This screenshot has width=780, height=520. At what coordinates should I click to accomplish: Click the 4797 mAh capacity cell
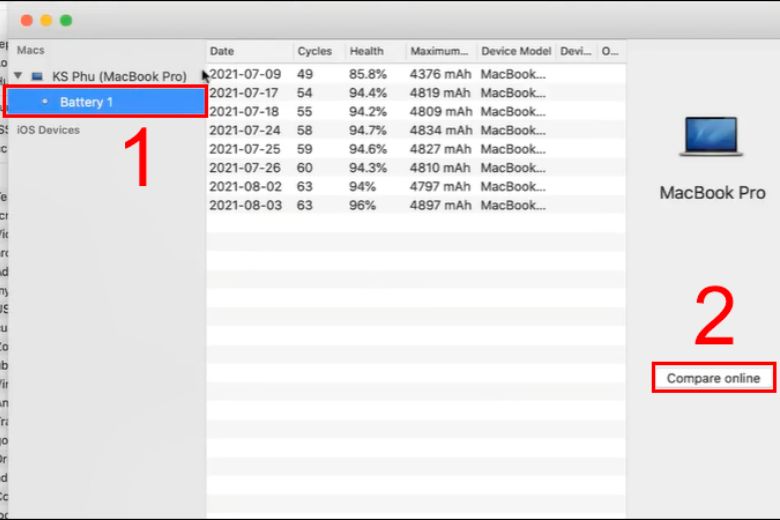(x=440, y=187)
